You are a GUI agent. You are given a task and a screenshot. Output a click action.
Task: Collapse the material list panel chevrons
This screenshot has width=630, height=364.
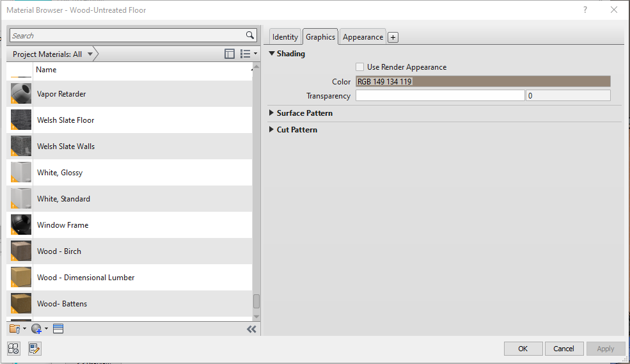pyautogui.click(x=251, y=329)
